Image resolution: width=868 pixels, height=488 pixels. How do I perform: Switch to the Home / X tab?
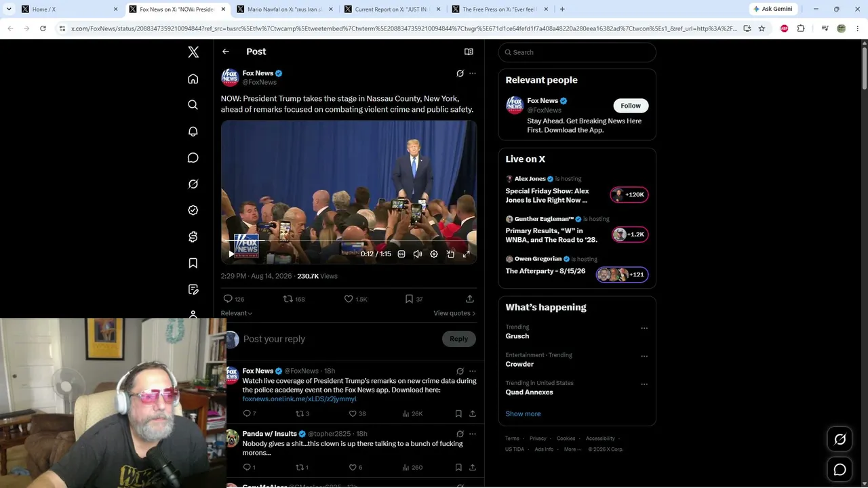pyautogui.click(x=69, y=9)
